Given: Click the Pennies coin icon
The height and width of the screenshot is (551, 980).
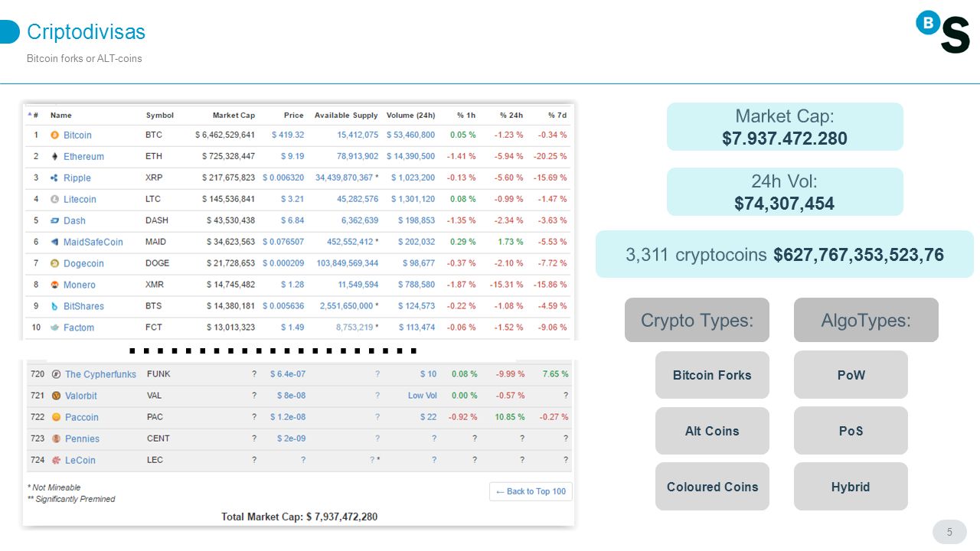Looking at the screenshot, I should (x=57, y=439).
